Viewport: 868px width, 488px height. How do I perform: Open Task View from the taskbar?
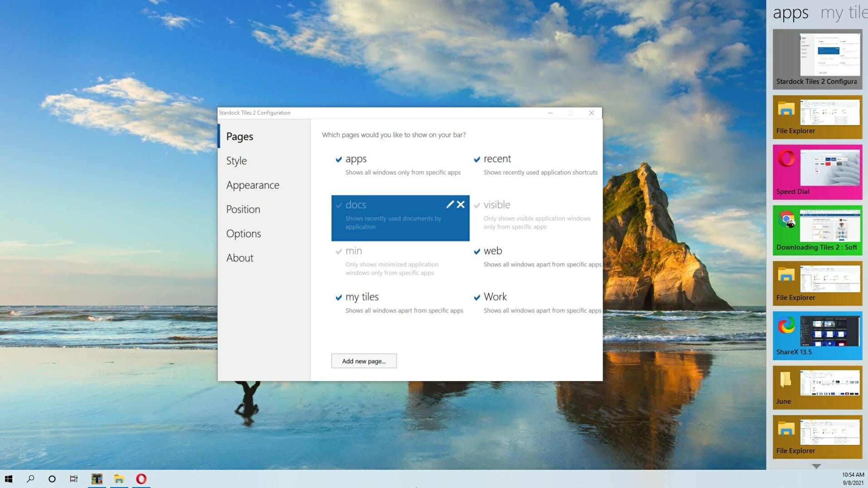pyautogui.click(x=73, y=479)
